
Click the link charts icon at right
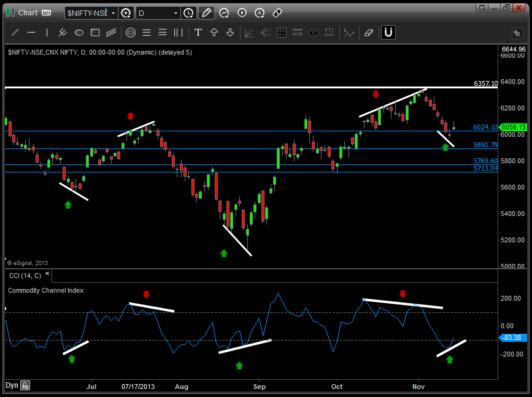click(517, 33)
